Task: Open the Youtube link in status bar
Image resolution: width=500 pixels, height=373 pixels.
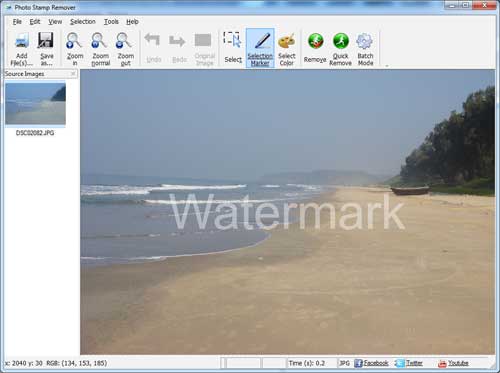Action: pyautogui.click(x=453, y=363)
